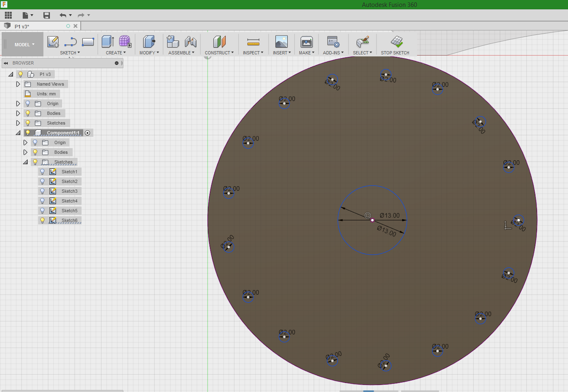Open the File menu icon

(x=28, y=15)
